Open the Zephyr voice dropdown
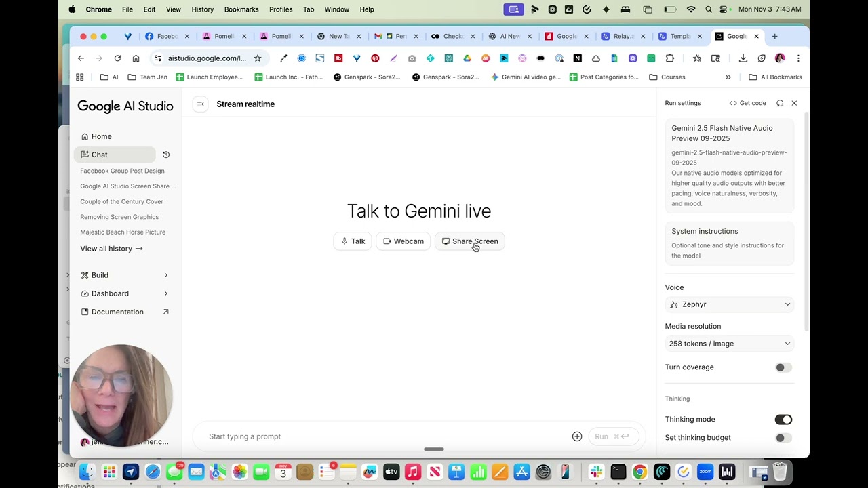Screen dimensions: 868x488 729,304
